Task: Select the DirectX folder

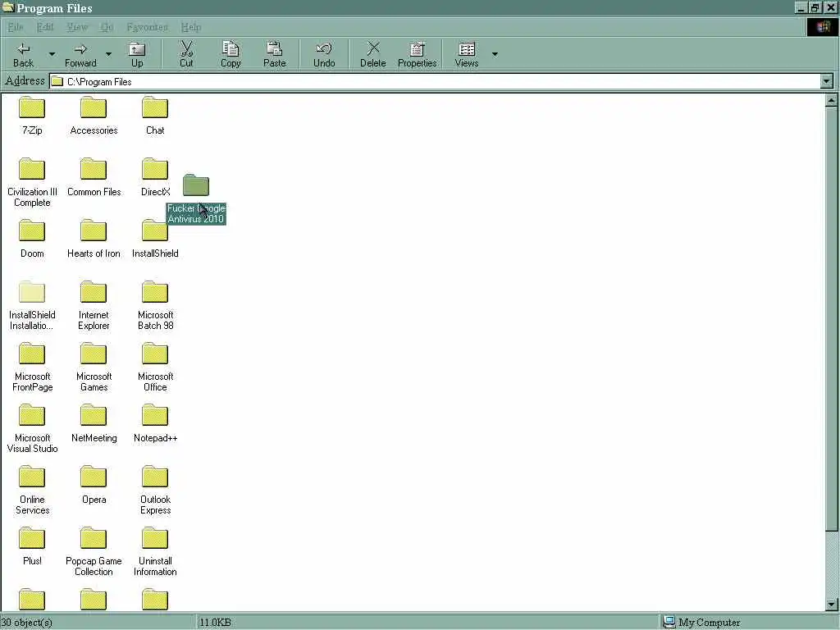Action: tap(155, 177)
